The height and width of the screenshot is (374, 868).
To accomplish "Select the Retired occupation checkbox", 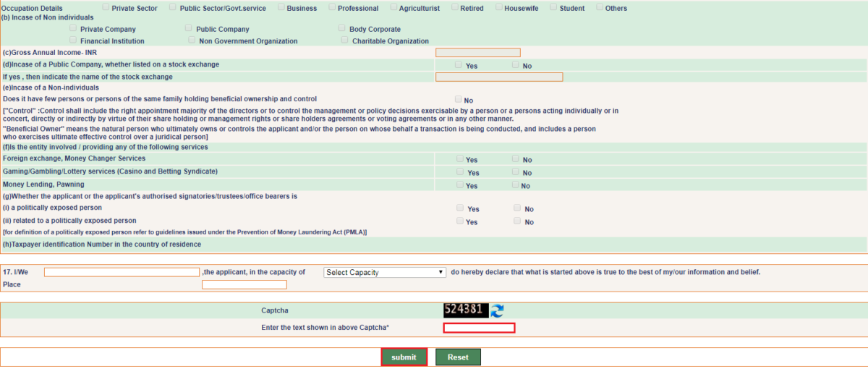I will (x=456, y=7).
